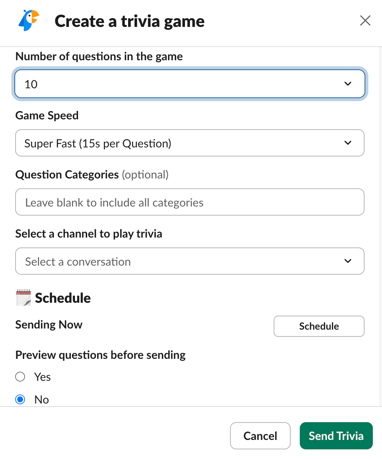This screenshot has height=460, width=382.
Task: Click the chevron on the channel selector
Action: tap(348, 261)
